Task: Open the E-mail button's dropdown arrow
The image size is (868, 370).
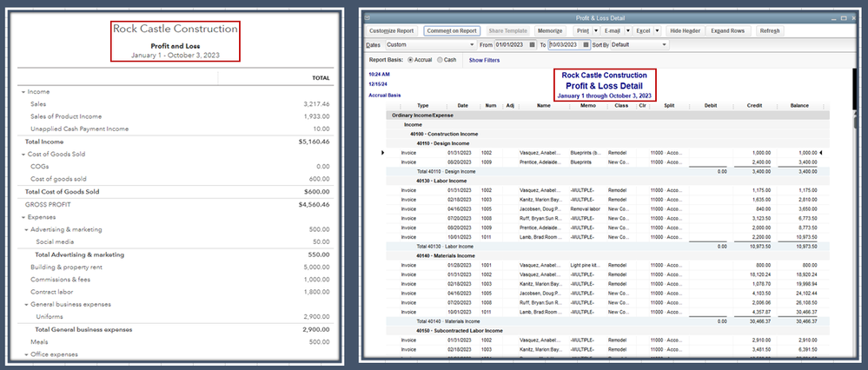Action: point(628,31)
